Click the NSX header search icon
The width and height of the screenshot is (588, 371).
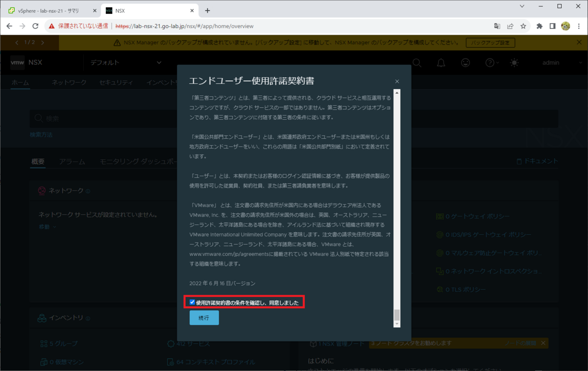tap(417, 63)
